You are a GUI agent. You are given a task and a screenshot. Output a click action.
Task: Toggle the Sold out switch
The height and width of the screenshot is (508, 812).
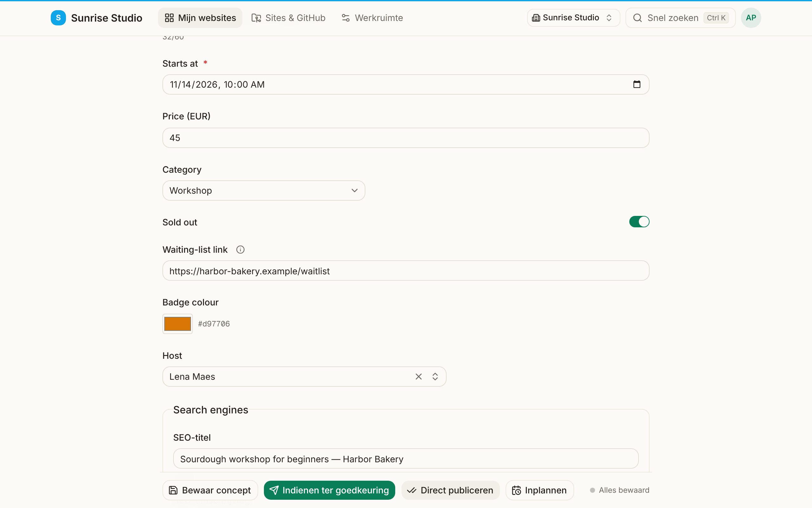click(x=639, y=222)
